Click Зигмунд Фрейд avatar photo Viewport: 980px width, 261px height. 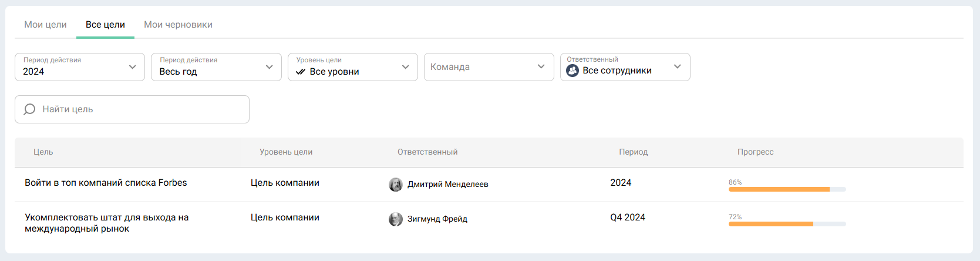(x=396, y=219)
